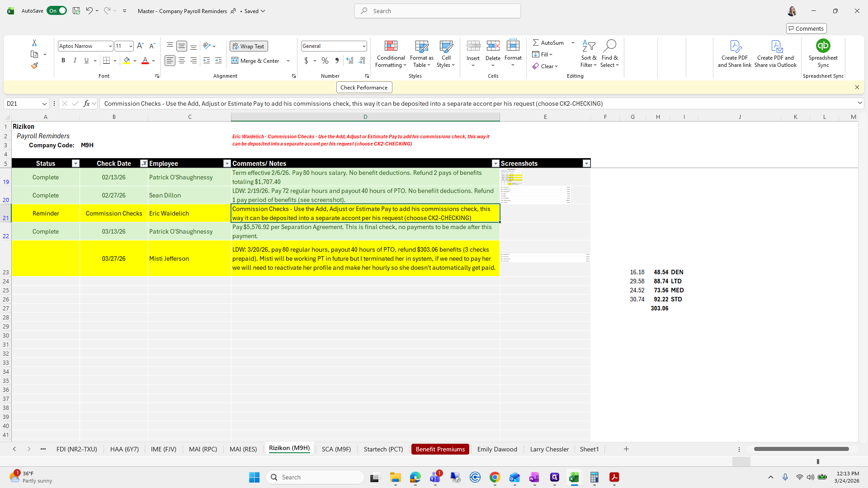The height and width of the screenshot is (488, 868).
Task: Click the Format Painter brush icon
Action: coord(34,66)
